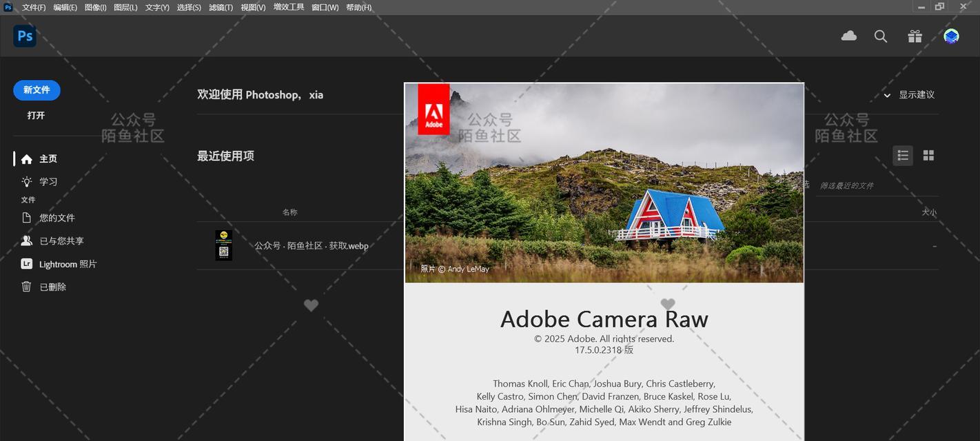The image size is (980, 441).
Task: Open the 文字(Y) menu
Action: [x=157, y=8]
